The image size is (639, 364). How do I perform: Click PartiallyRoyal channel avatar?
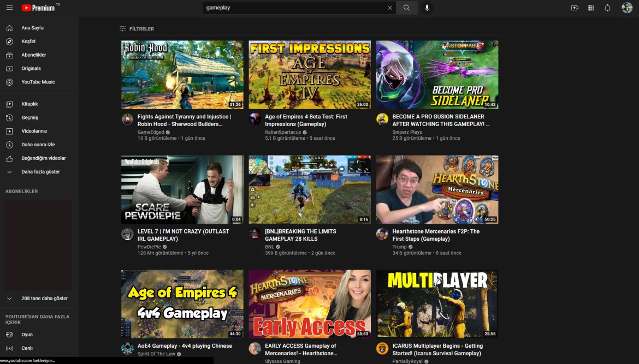coord(382,349)
